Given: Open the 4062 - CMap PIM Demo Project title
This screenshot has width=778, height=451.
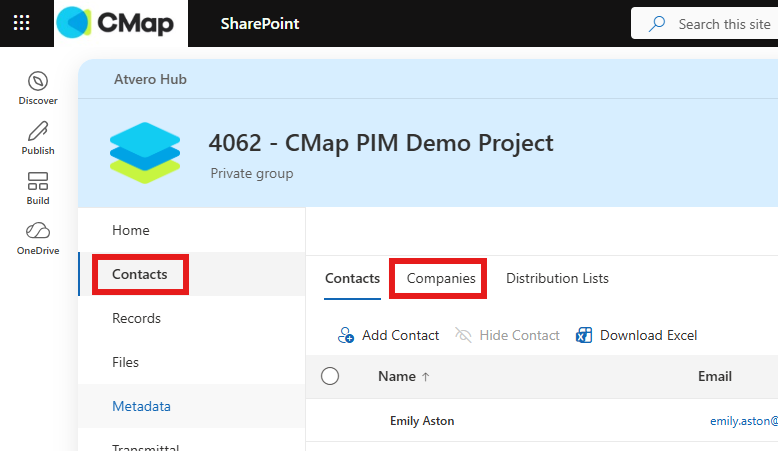Looking at the screenshot, I should point(381,143).
